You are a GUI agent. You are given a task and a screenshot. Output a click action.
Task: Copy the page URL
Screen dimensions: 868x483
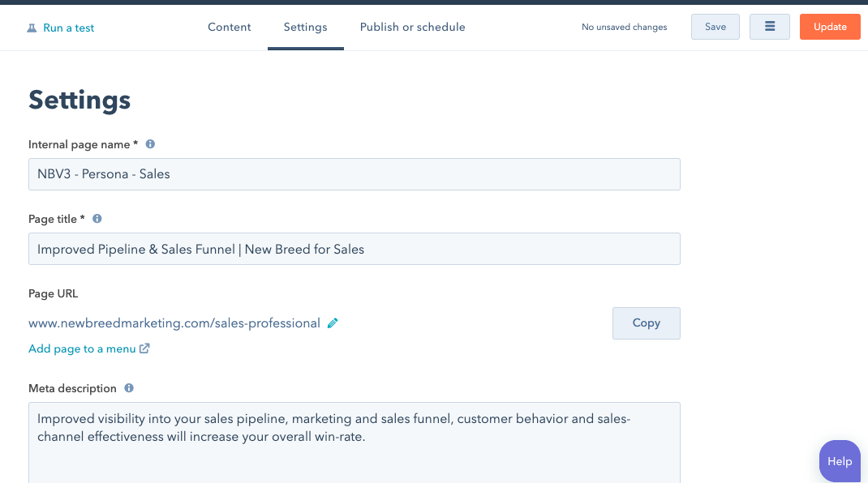pyautogui.click(x=646, y=323)
